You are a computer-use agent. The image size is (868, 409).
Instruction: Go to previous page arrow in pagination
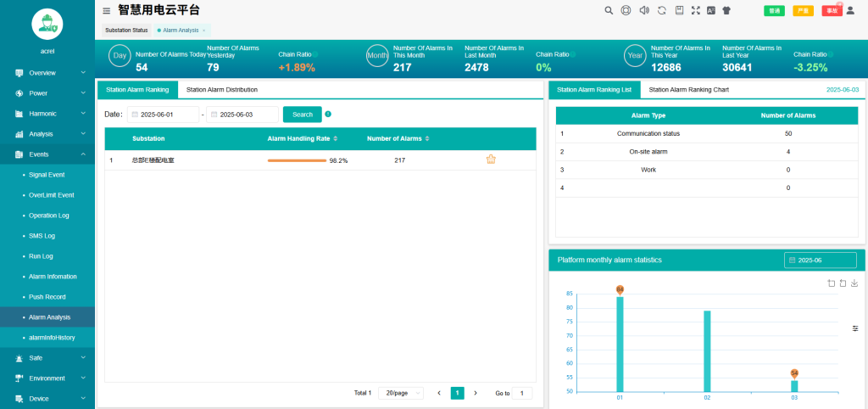coord(439,393)
